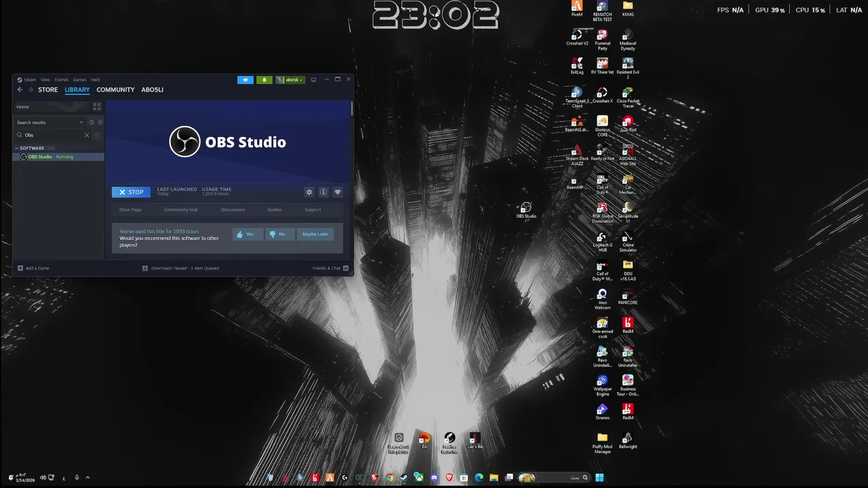Open Resident Evil 2 desktop shortcut
868x488 pixels.
(628, 68)
